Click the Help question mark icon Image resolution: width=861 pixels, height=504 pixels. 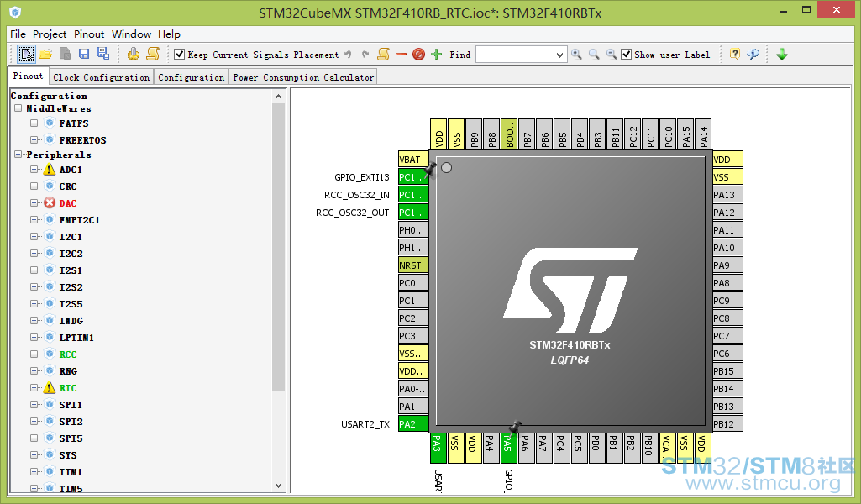(735, 54)
